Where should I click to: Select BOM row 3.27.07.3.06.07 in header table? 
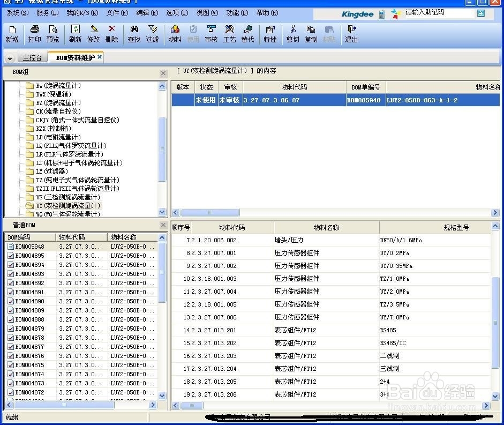(x=336, y=100)
